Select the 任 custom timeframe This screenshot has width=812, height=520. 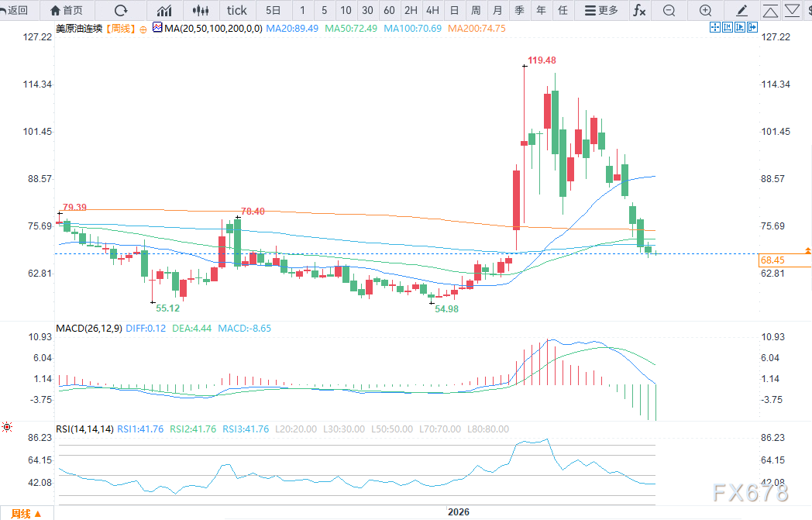(x=563, y=10)
